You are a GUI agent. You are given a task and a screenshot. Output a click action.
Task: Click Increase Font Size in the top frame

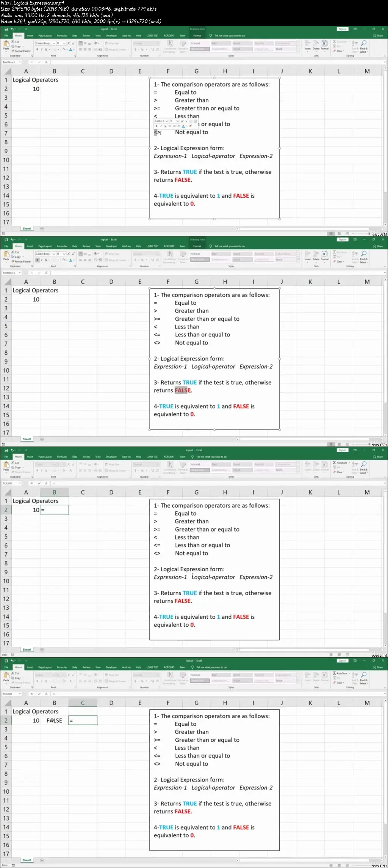pyautogui.click(x=69, y=43)
